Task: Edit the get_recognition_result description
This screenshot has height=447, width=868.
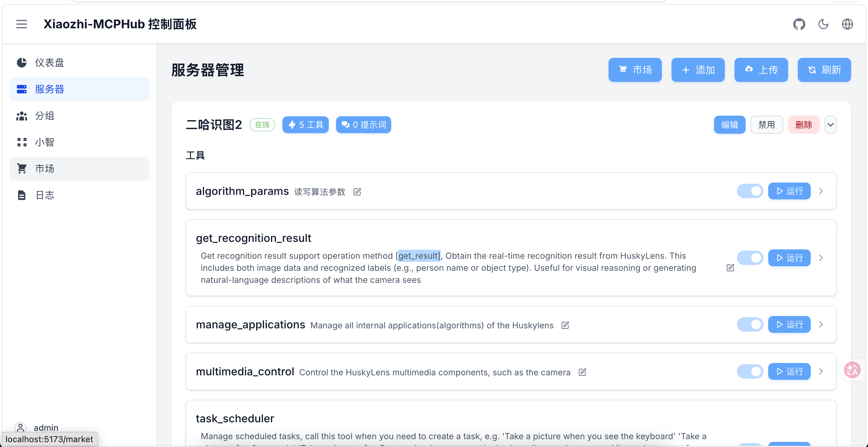Action: 730,268
